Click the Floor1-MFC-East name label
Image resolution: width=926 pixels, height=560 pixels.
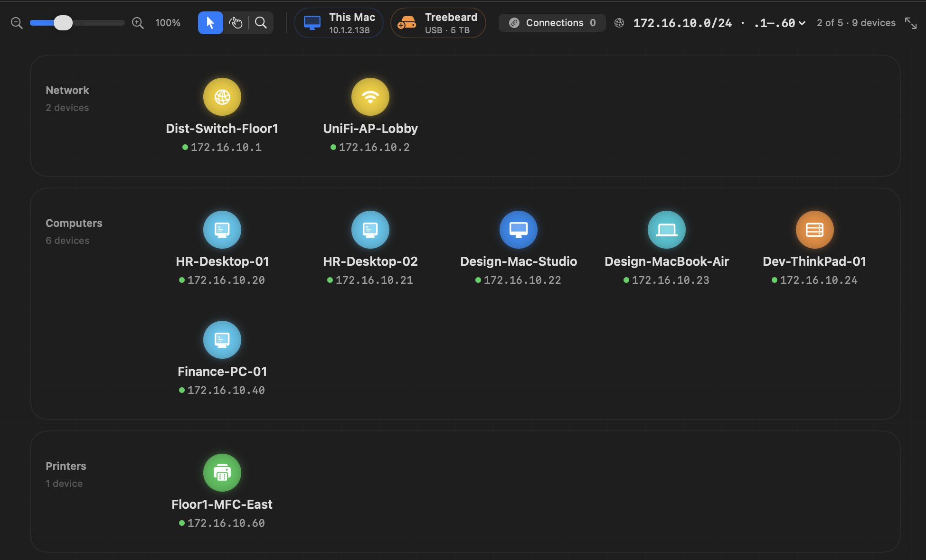click(x=222, y=504)
